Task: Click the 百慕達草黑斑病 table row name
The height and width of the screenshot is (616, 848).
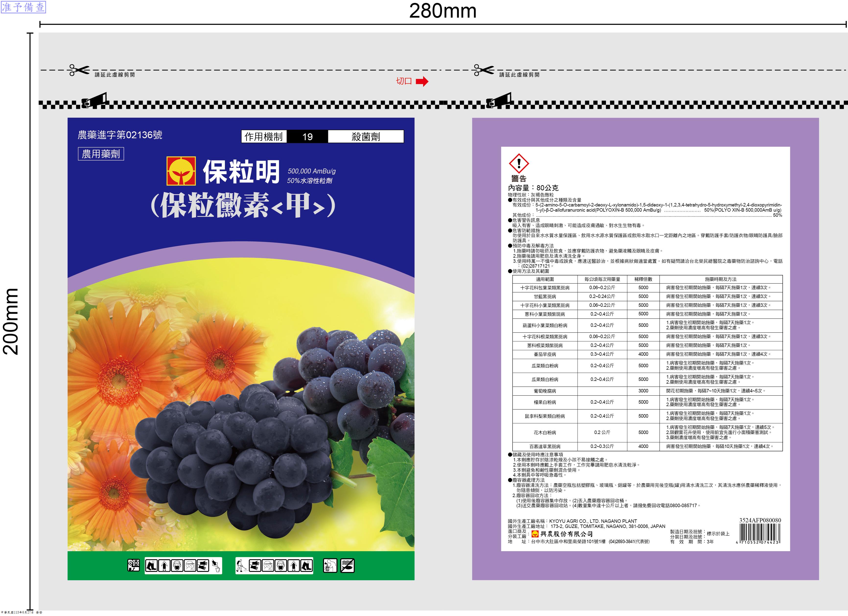Action: coord(545,447)
